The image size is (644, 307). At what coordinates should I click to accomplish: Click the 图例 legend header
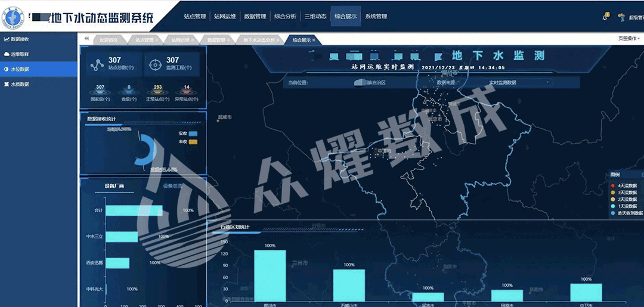[615, 175]
